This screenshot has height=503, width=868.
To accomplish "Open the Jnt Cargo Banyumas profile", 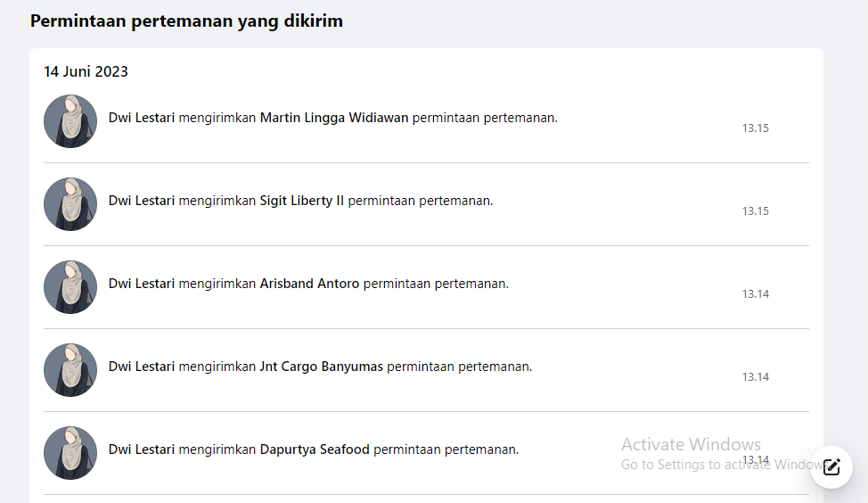I will [x=321, y=367].
